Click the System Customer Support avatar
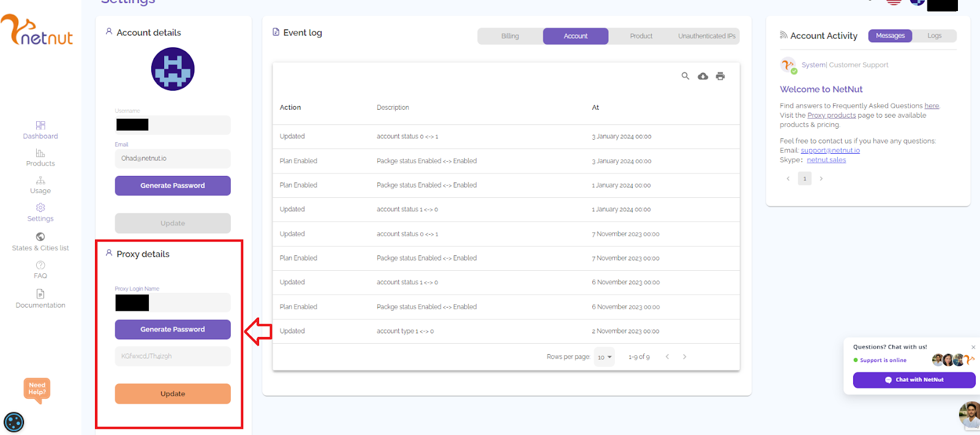 click(x=788, y=65)
